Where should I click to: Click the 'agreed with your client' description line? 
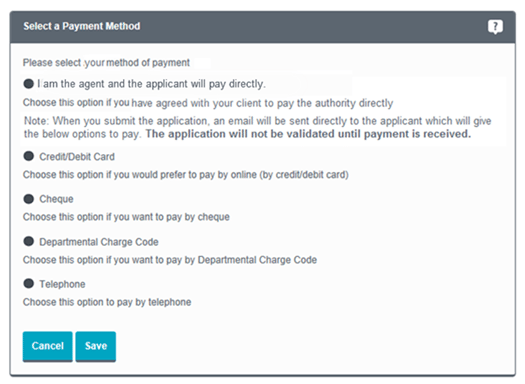point(208,103)
